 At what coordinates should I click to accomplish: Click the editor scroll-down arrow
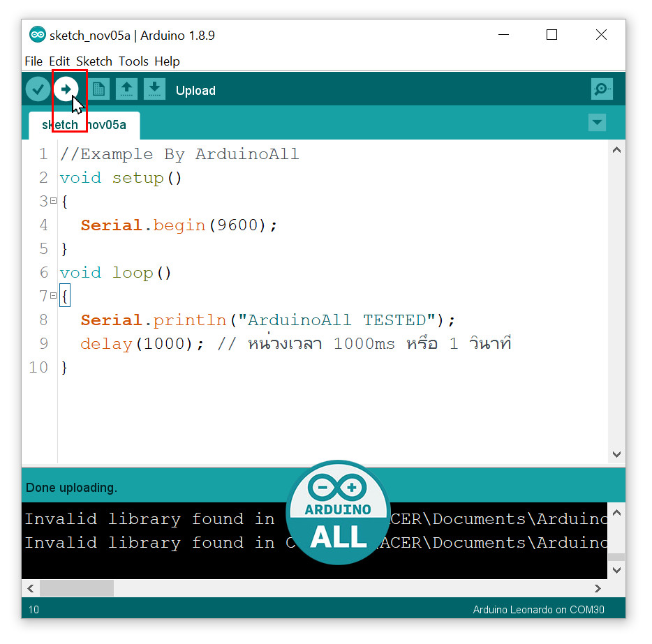(x=616, y=454)
